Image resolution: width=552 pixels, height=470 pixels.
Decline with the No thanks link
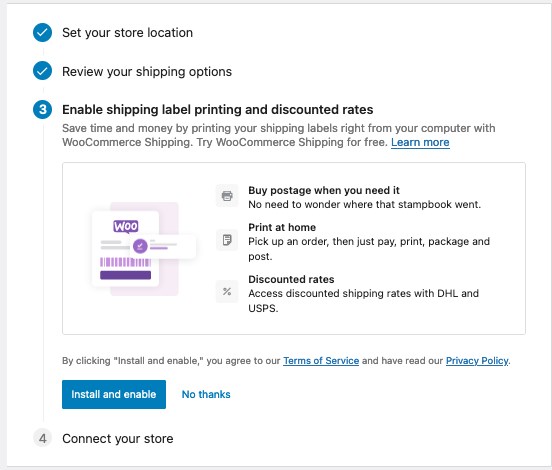[206, 394]
